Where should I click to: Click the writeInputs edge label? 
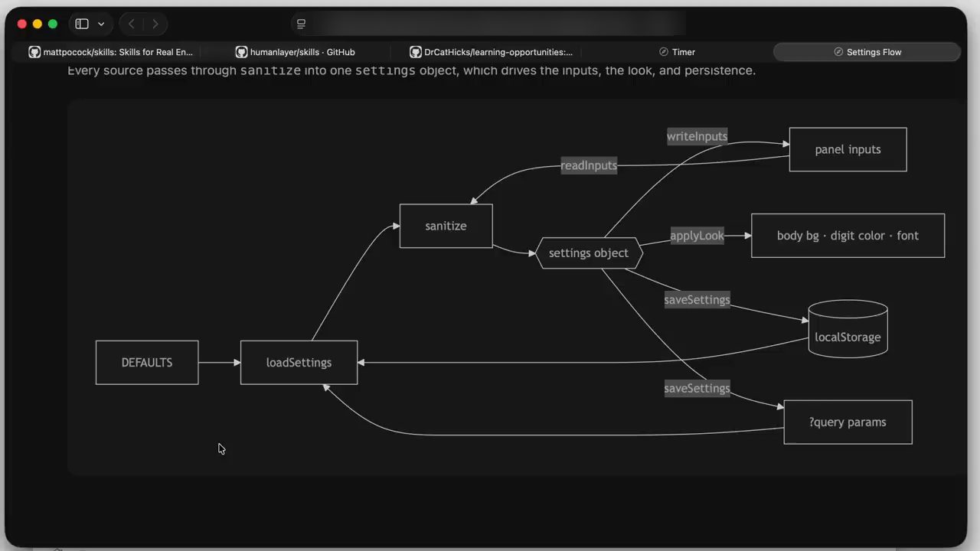pos(697,136)
